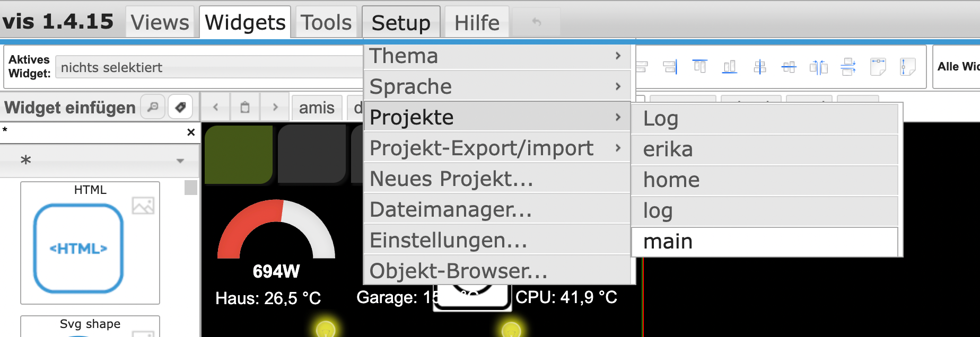Align widgets to top edge icon

point(700,67)
